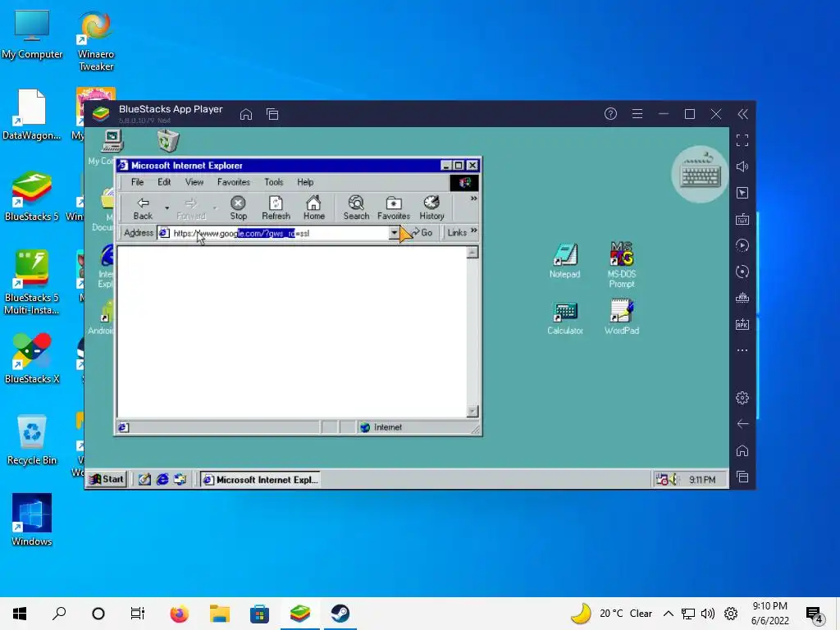This screenshot has width=840, height=630.
Task: Click the BlueStacks Install APK icon
Action: [742, 324]
